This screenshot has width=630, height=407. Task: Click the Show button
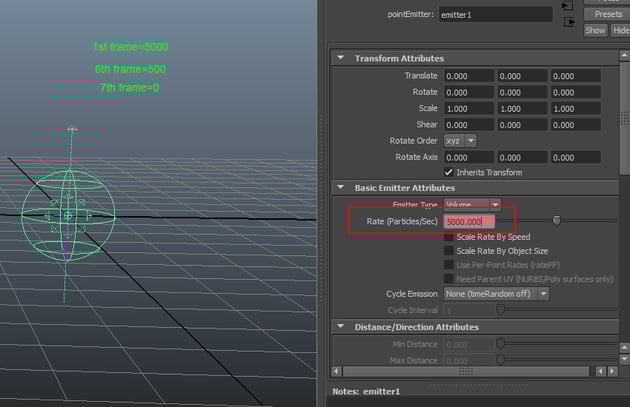(x=595, y=31)
